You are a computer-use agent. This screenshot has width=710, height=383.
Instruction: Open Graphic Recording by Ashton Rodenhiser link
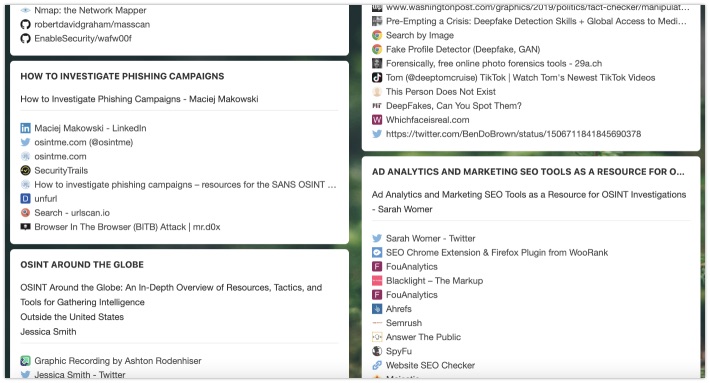point(118,361)
